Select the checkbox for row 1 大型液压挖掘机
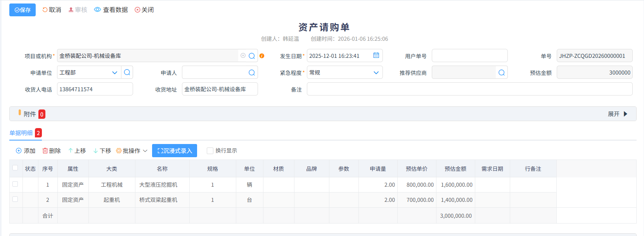The image size is (644, 236). click(x=15, y=184)
